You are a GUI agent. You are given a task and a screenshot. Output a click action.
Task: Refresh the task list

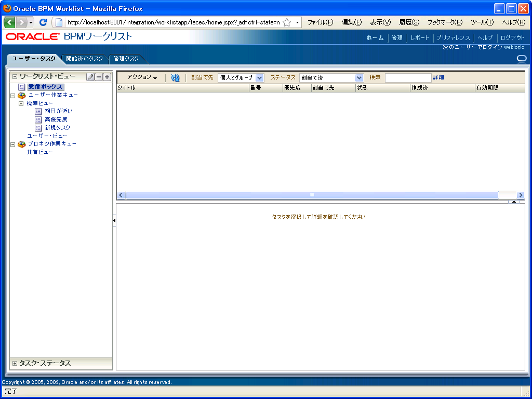176,77
